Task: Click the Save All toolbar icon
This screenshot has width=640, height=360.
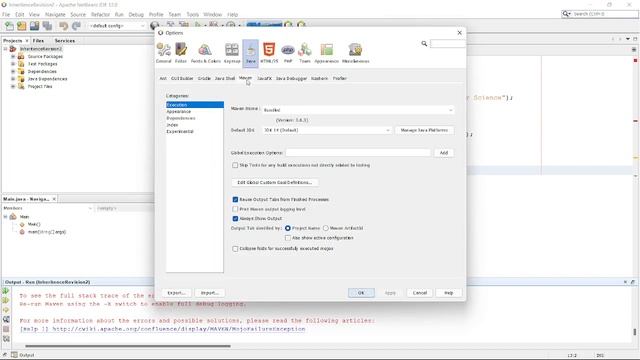Action: [x=47, y=26]
